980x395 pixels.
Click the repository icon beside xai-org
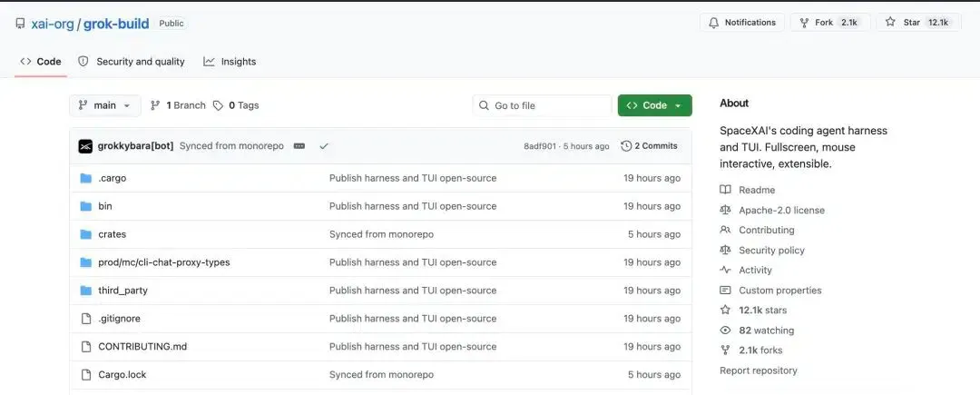point(21,24)
